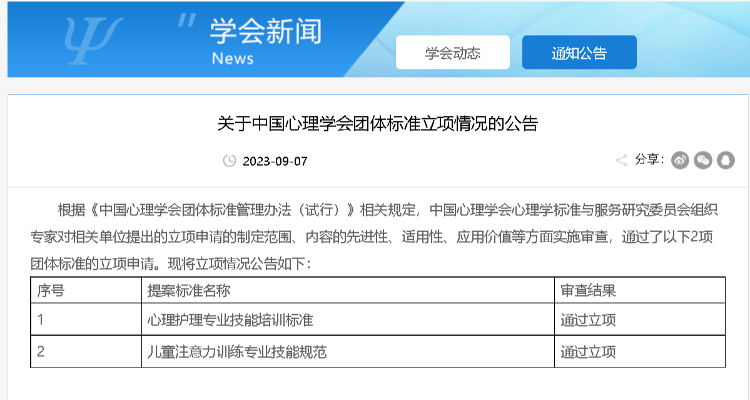
Task: Click 通过立项 result in row 1
Action: coord(588,320)
